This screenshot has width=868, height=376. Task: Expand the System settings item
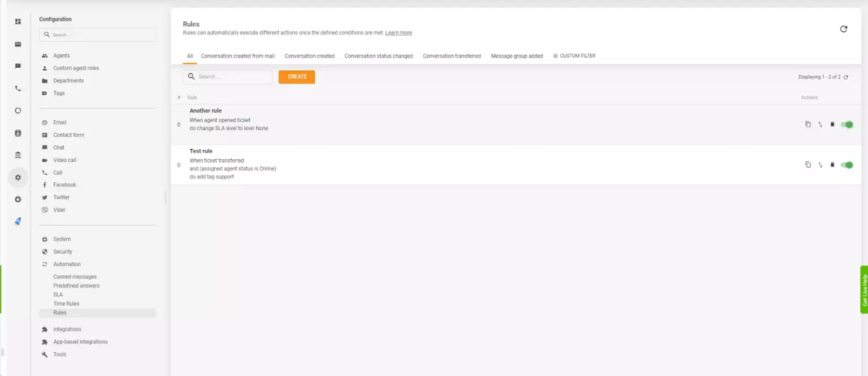tap(62, 239)
